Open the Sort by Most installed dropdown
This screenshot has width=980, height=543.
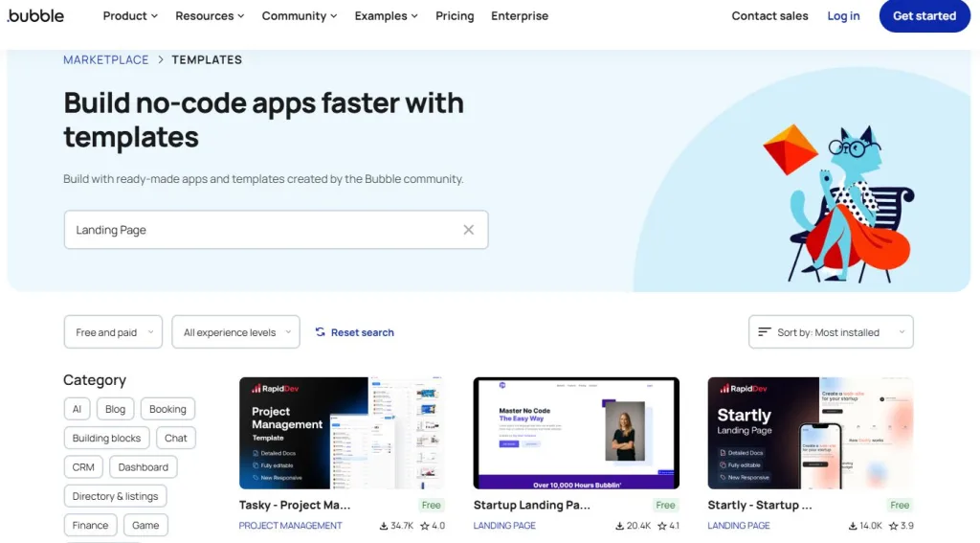831,332
